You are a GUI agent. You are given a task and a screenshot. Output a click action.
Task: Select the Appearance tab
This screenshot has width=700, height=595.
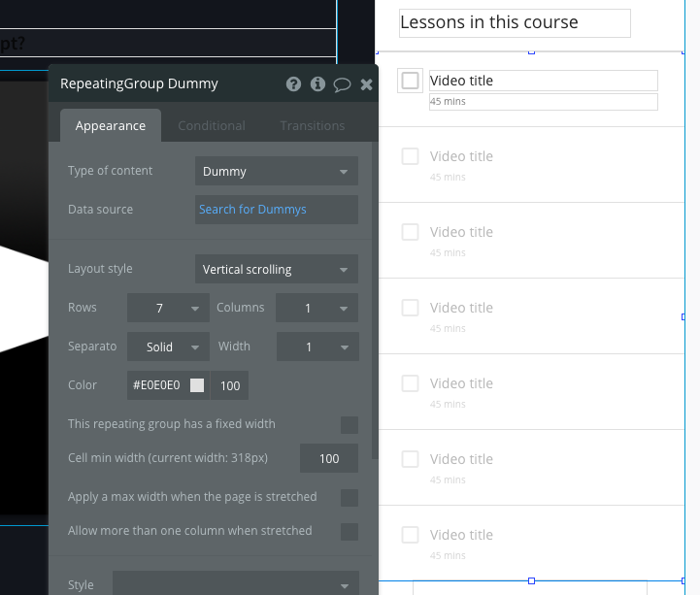[111, 125]
